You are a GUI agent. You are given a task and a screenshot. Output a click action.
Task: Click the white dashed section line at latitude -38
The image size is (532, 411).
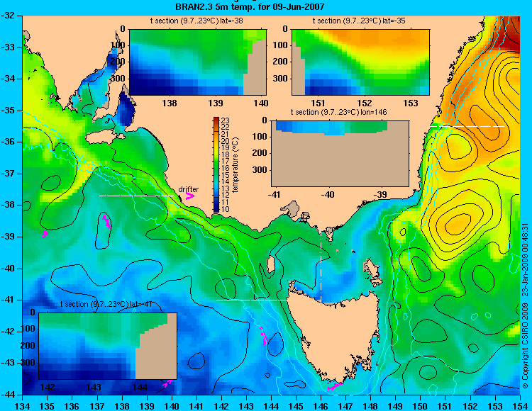point(136,196)
